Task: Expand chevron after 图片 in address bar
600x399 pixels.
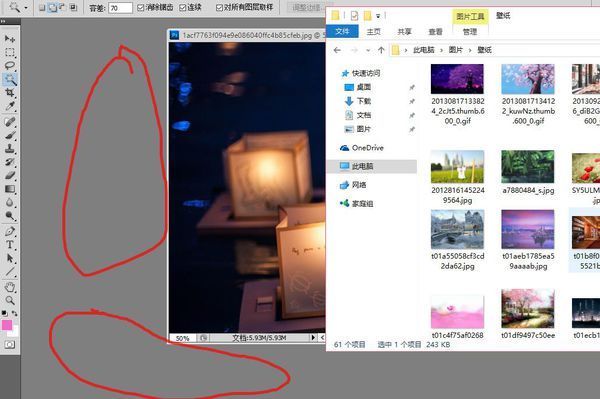Action: (x=470, y=50)
